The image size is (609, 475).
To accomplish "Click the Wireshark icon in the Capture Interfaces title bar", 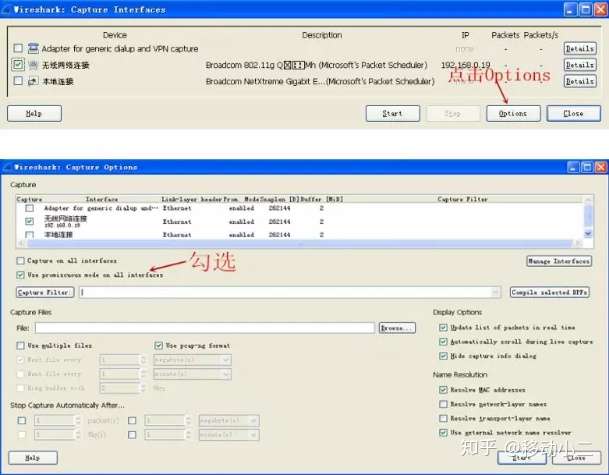I will (6, 9).
